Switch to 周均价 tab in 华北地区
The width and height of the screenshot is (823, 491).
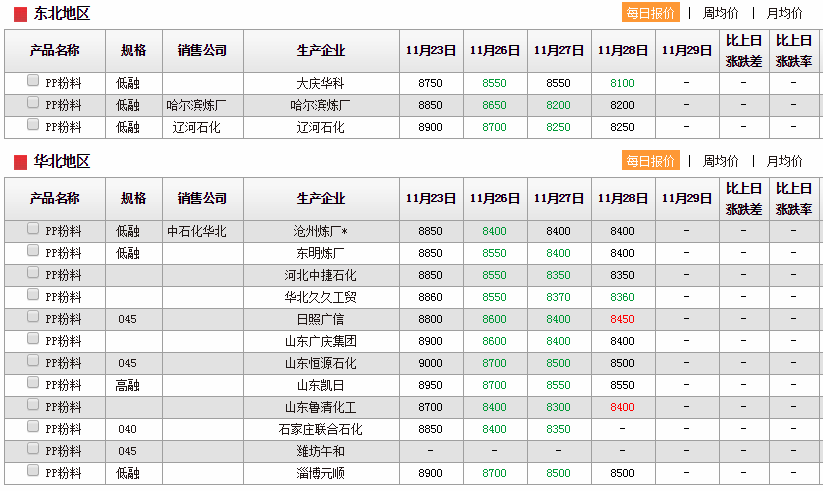[720, 161]
